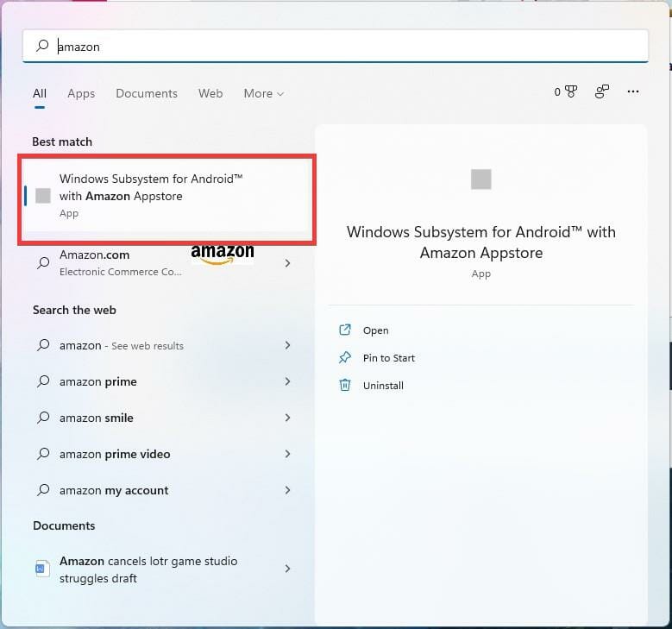The image size is (672, 629).
Task: Expand the More filter dropdown
Action: click(264, 93)
